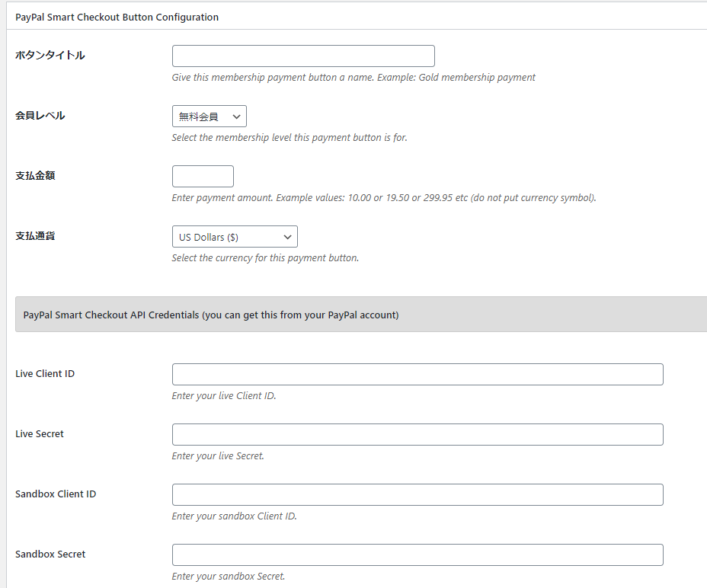The image size is (707, 588).
Task: Click the Sandbox Secret label
Action: [x=50, y=554]
